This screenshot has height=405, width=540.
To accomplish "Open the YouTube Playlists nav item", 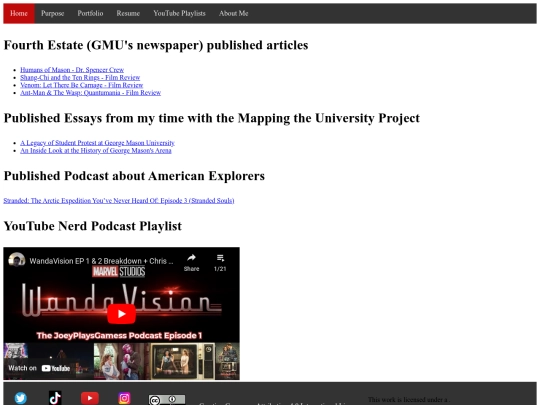I will point(179,13).
